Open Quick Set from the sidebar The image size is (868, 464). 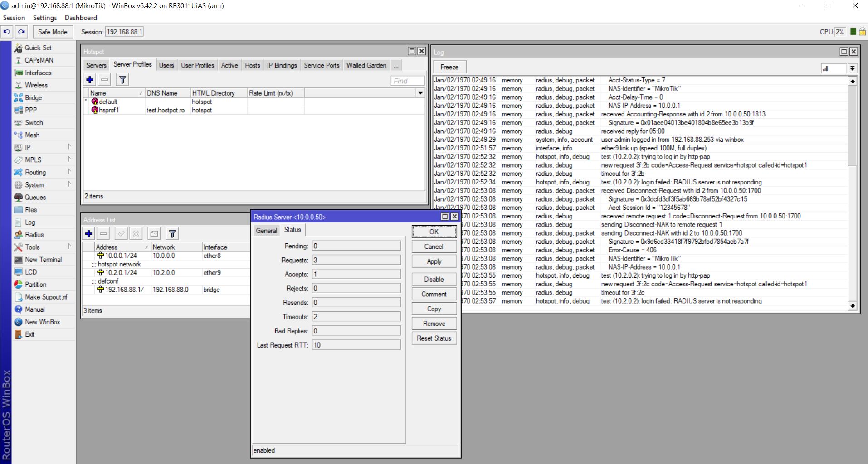38,48
